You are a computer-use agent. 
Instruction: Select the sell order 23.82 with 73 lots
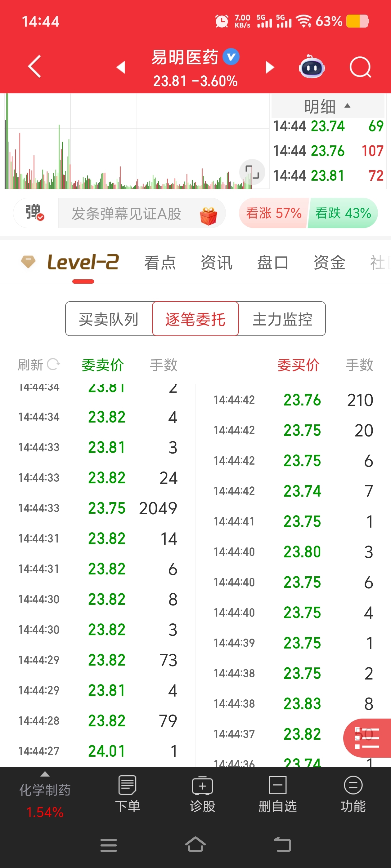pos(98,660)
